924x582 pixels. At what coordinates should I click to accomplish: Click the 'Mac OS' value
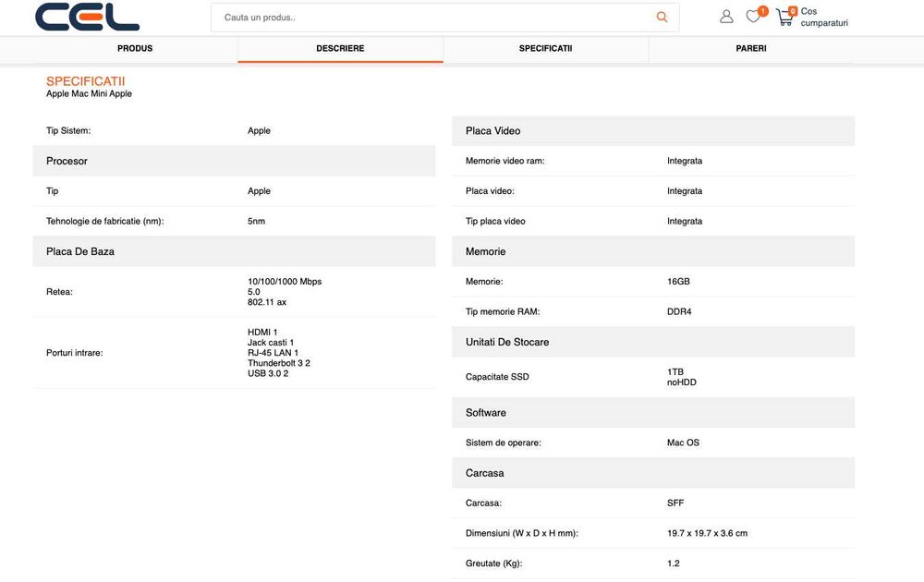[683, 443]
